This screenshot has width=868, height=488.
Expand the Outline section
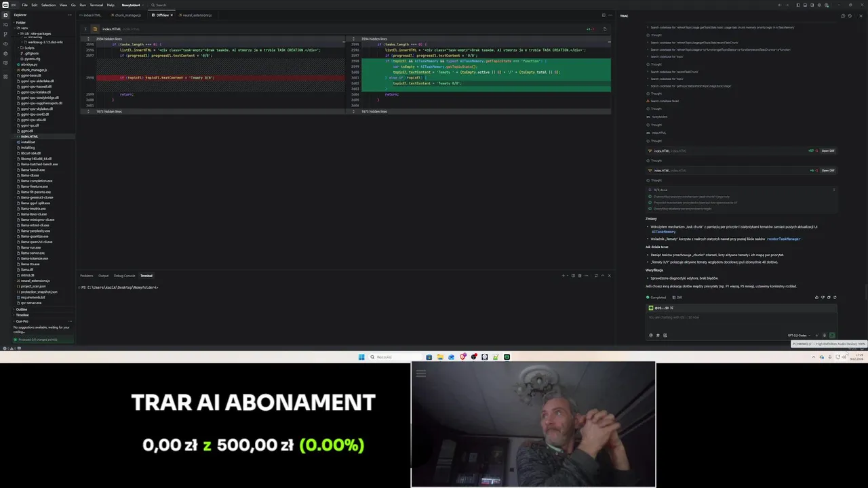coord(22,310)
